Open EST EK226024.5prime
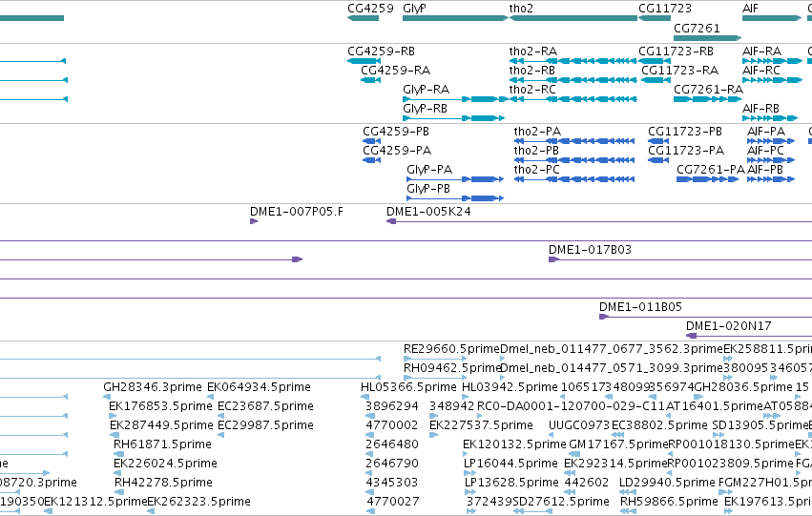The height and width of the screenshot is (516, 812). coord(117,473)
